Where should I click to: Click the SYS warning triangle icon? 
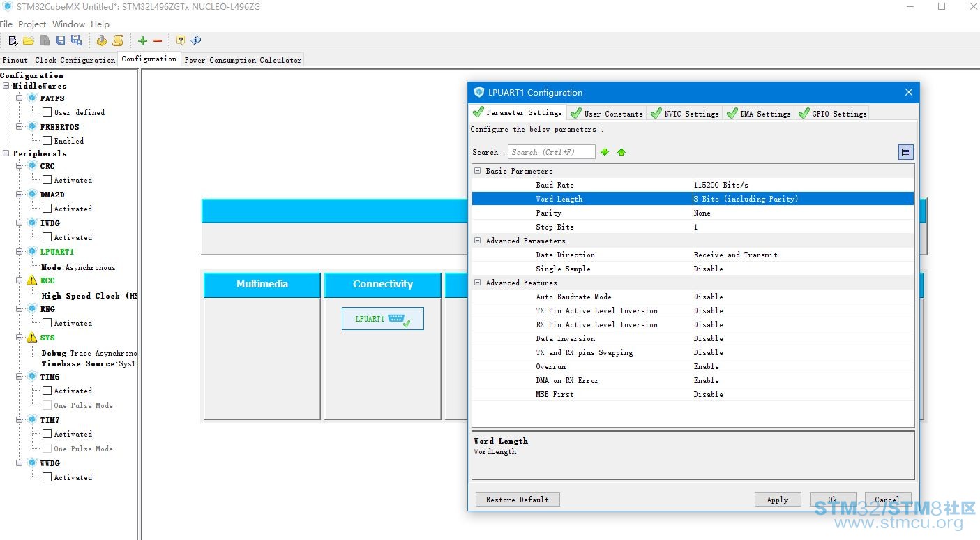[31, 338]
